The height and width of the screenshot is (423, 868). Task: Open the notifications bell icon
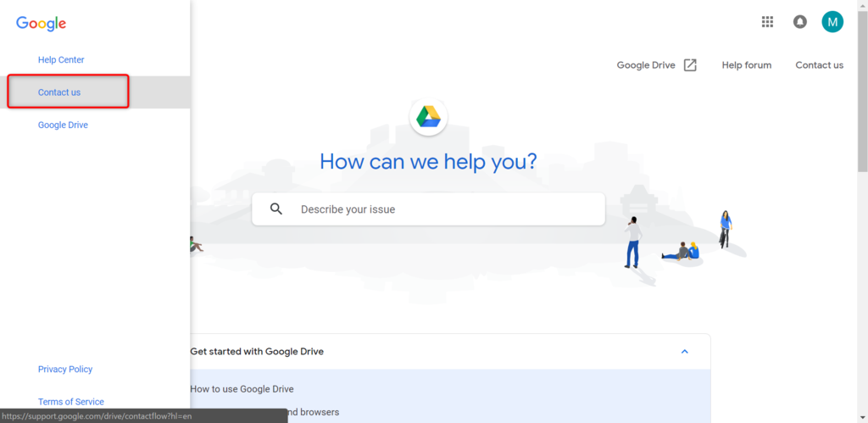(800, 21)
